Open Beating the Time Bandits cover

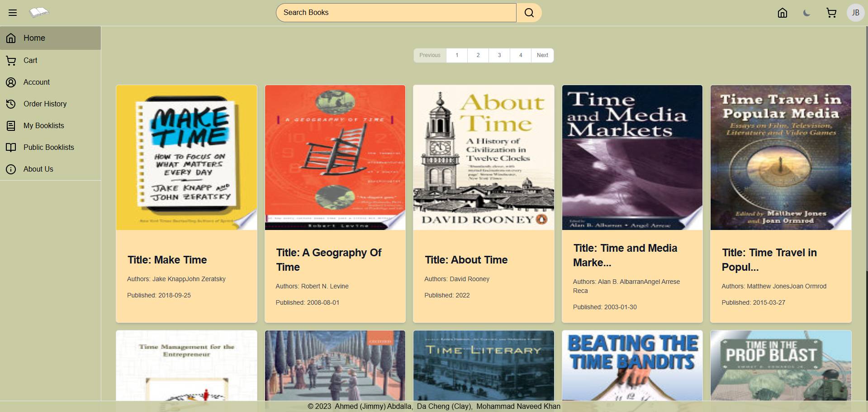pyautogui.click(x=632, y=365)
